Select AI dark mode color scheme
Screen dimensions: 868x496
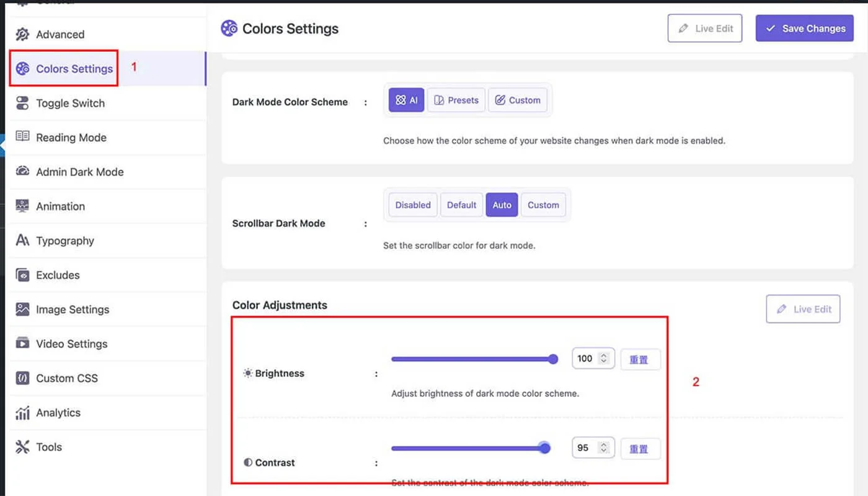click(407, 100)
